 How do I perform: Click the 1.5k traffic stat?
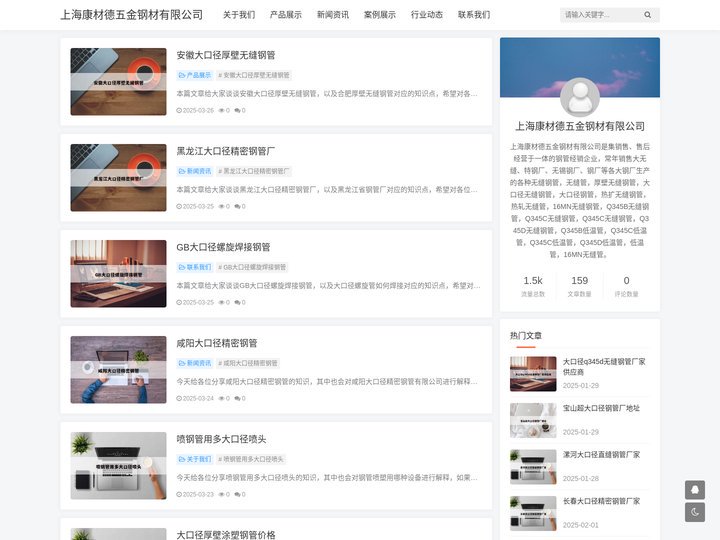[x=533, y=281]
